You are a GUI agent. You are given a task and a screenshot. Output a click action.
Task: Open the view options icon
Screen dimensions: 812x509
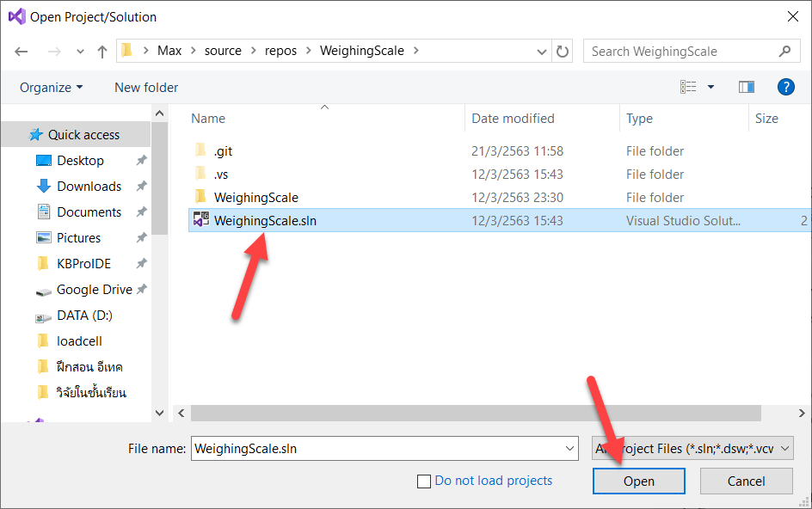click(688, 87)
